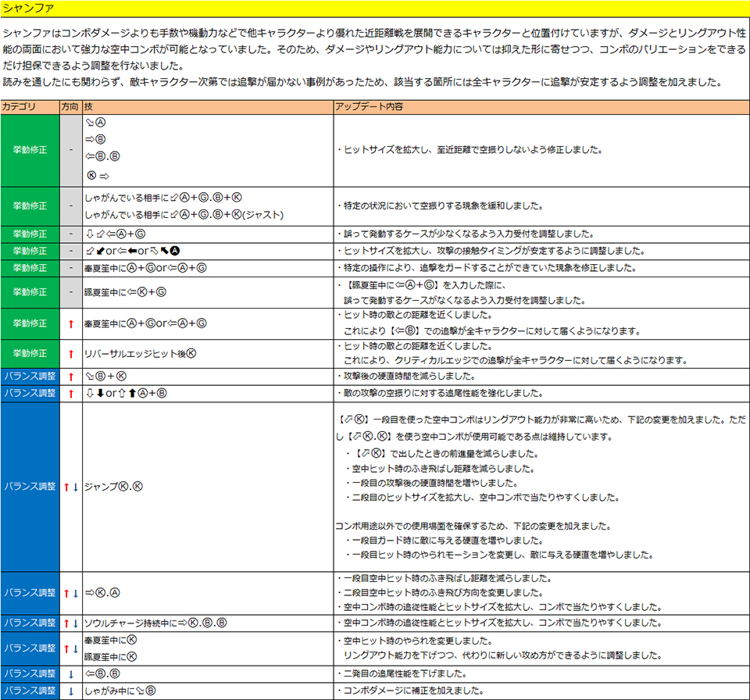Screen dimensions: 750x700
Task: Click the arrows next to ソウルチャージ持続中に⇒Ⓚ.Ⓑ.Ⓑ
Action: point(70,623)
